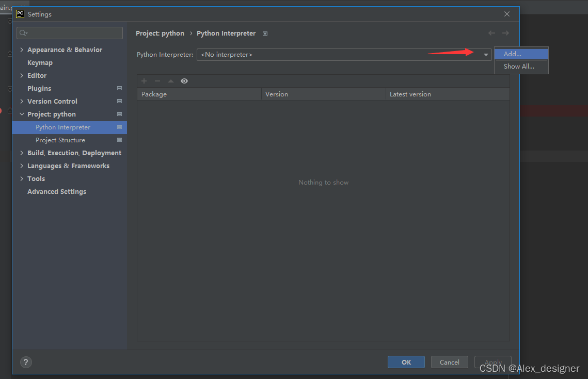The width and height of the screenshot is (588, 379).
Task: Click the project icon on Project Structure row
Action: pyautogui.click(x=120, y=140)
